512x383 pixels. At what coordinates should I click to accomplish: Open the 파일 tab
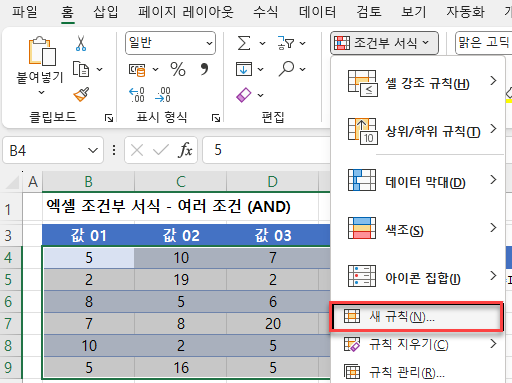coord(25,12)
